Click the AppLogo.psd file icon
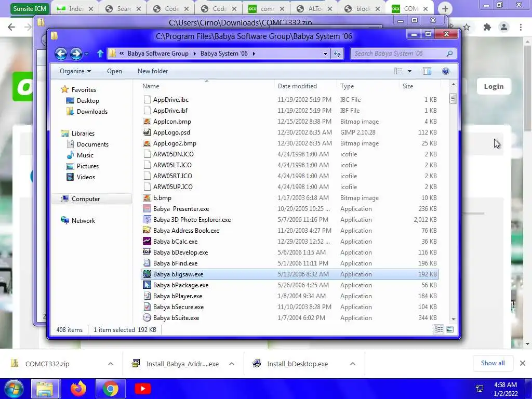Image resolution: width=532 pixels, height=399 pixels. point(147,132)
